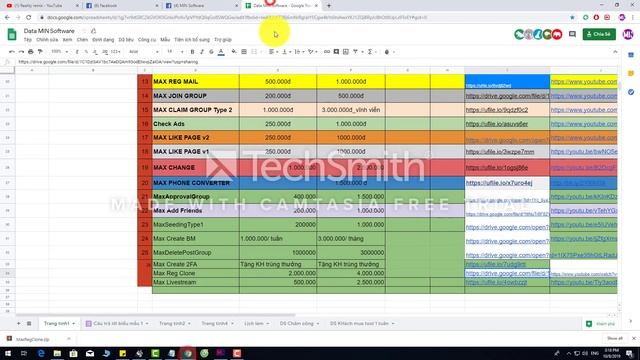
Task: Click the browser reload icon
Action: [29, 18]
